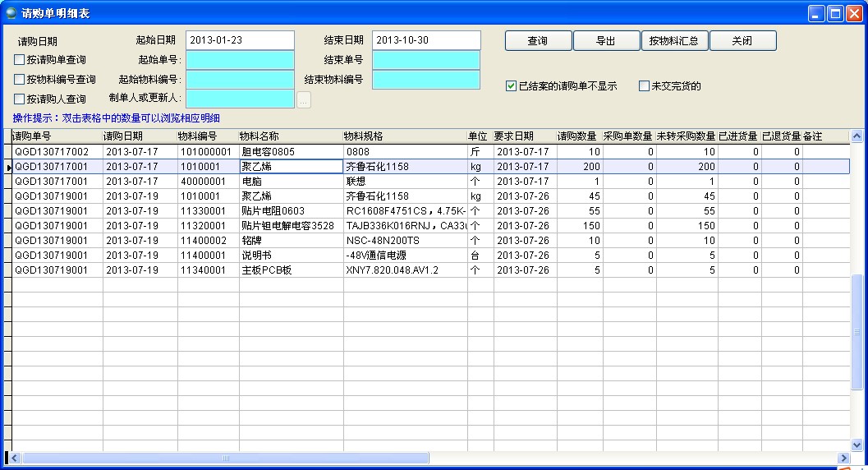This screenshot has height=470, width=868.
Task: Click the horizontal scrollbar left arrow
Action: coord(15,458)
